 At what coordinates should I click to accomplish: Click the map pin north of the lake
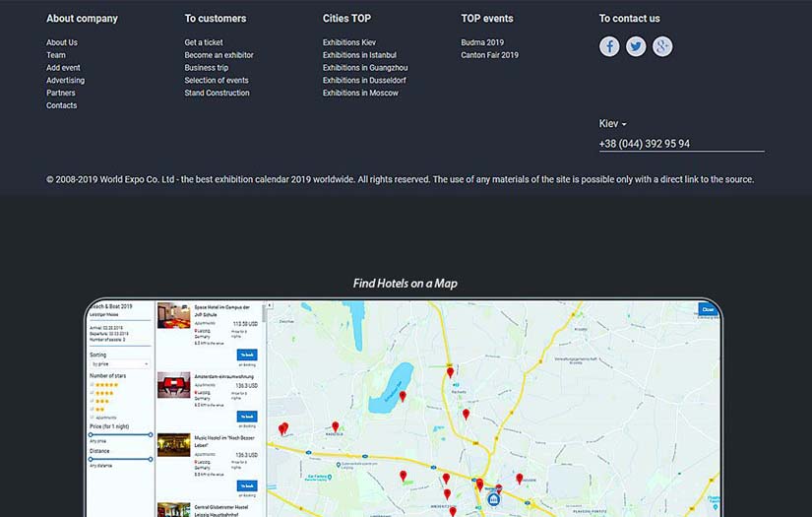(x=450, y=372)
